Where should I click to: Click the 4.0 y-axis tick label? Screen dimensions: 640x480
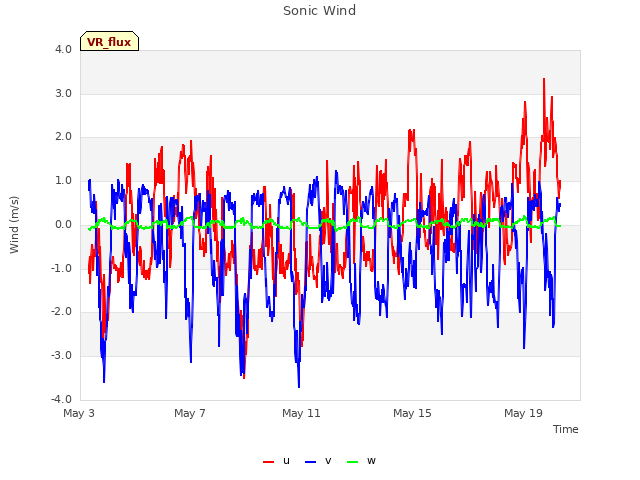point(63,50)
